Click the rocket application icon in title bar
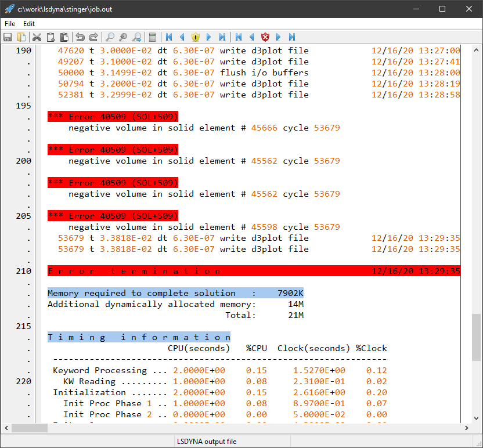This screenshot has width=483, height=448. [x=9, y=9]
